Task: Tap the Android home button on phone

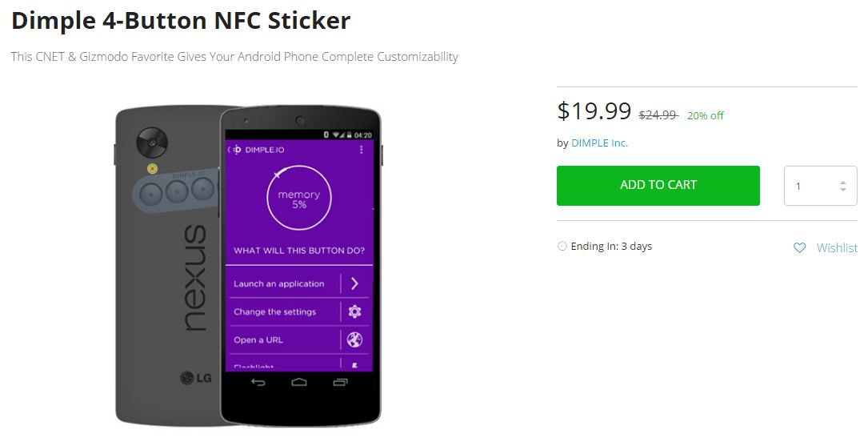Action: [298, 383]
